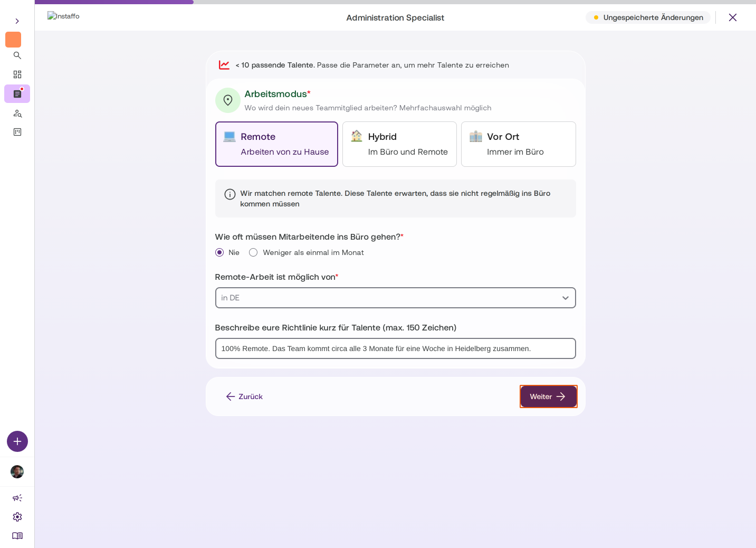This screenshot has width=756, height=548.
Task: Open the Remote-Arbeit ist möglich von dropdown
Action: pos(396,298)
